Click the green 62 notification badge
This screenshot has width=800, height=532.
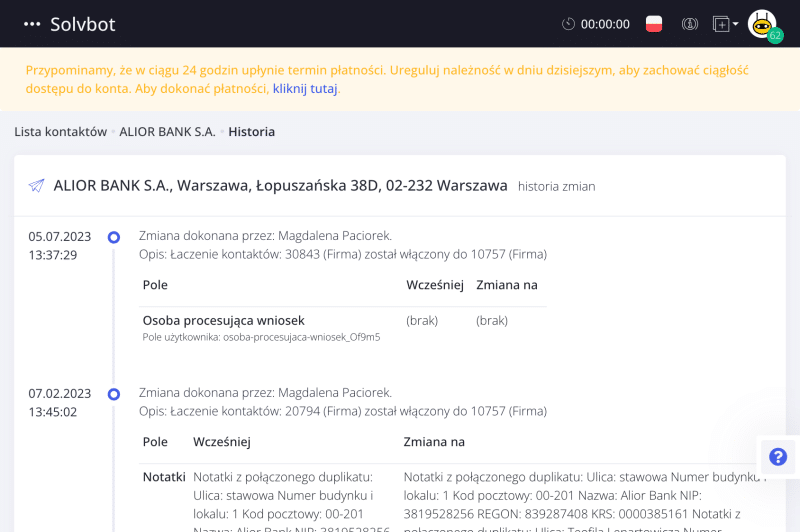tap(775, 36)
